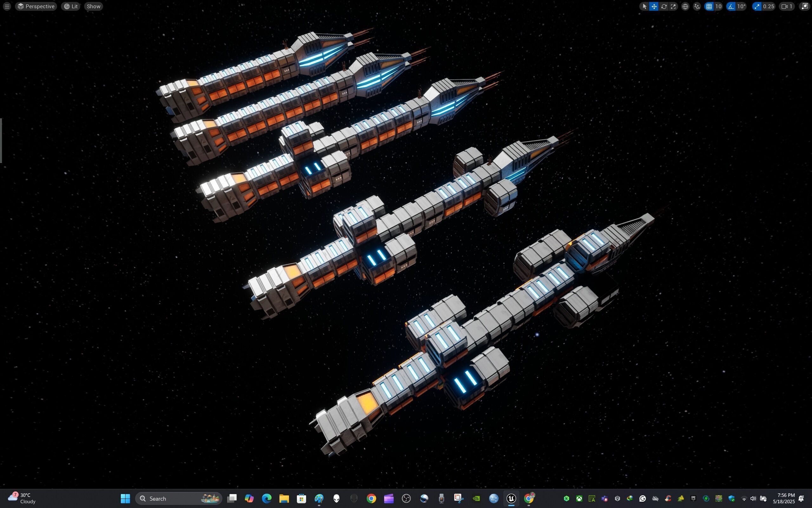812x508 pixels.
Task: Open CCleaner tray icon
Action: (668, 498)
